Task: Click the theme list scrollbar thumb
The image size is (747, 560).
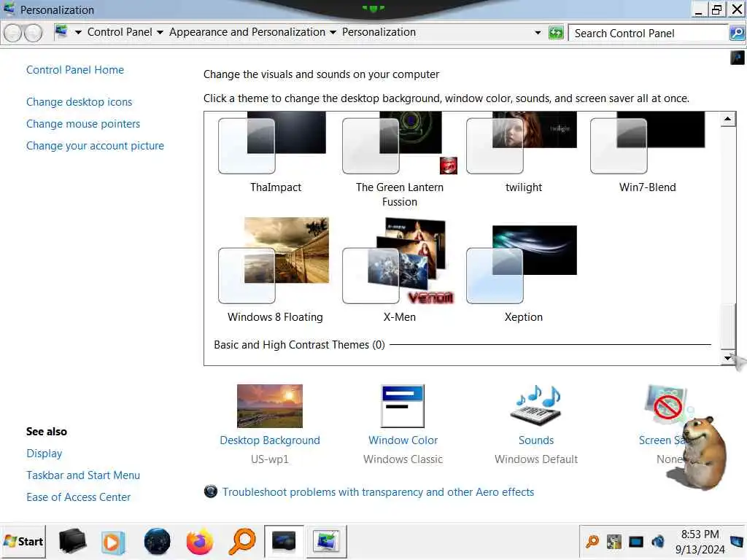Action: pyautogui.click(x=727, y=326)
